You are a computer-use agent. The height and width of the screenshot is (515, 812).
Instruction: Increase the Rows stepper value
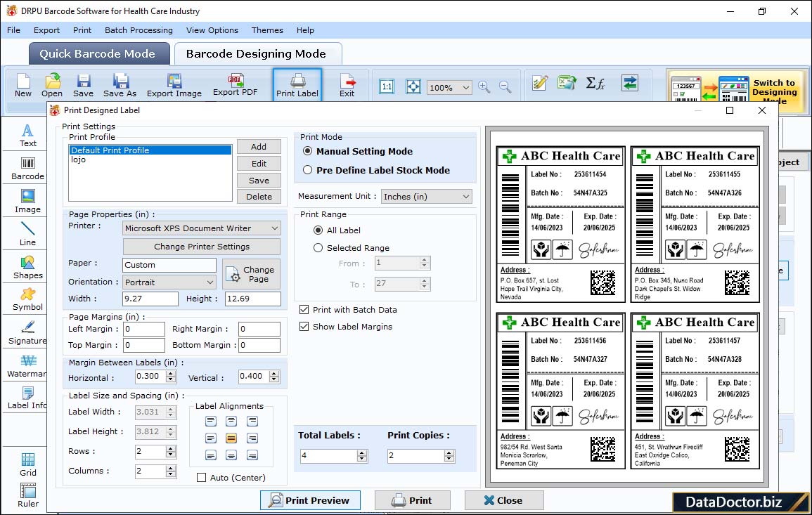pyautogui.click(x=171, y=448)
